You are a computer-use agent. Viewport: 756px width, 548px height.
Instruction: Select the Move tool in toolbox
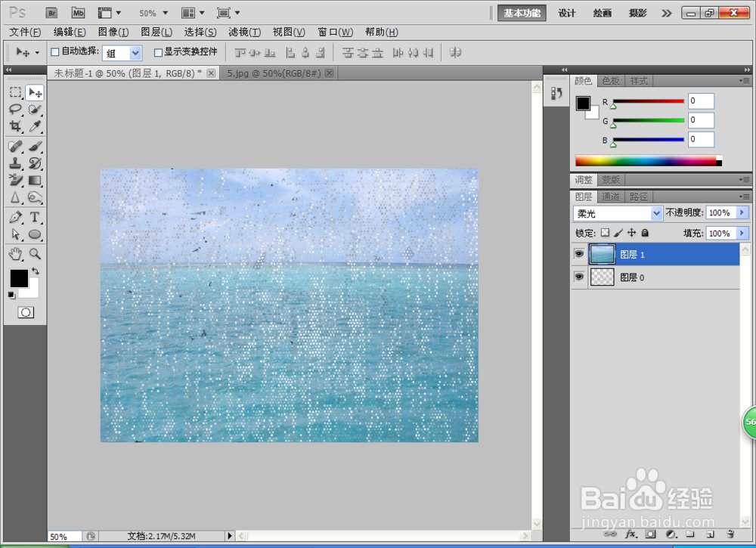click(36, 92)
